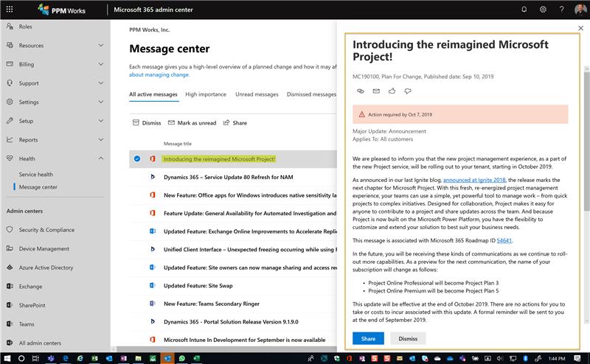Click Exchange icon on Exchange Online Improvements row

[x=153, y=231]
